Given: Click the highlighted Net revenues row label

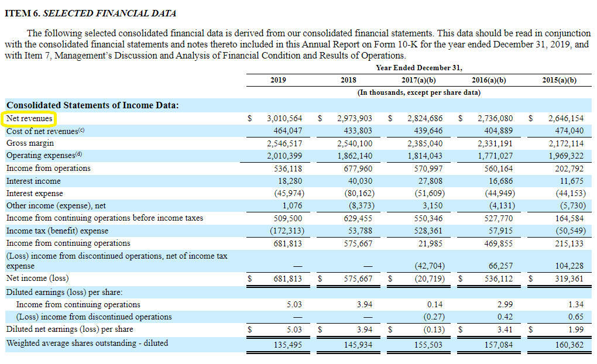Looking at the screenshot, I should 29,118.
